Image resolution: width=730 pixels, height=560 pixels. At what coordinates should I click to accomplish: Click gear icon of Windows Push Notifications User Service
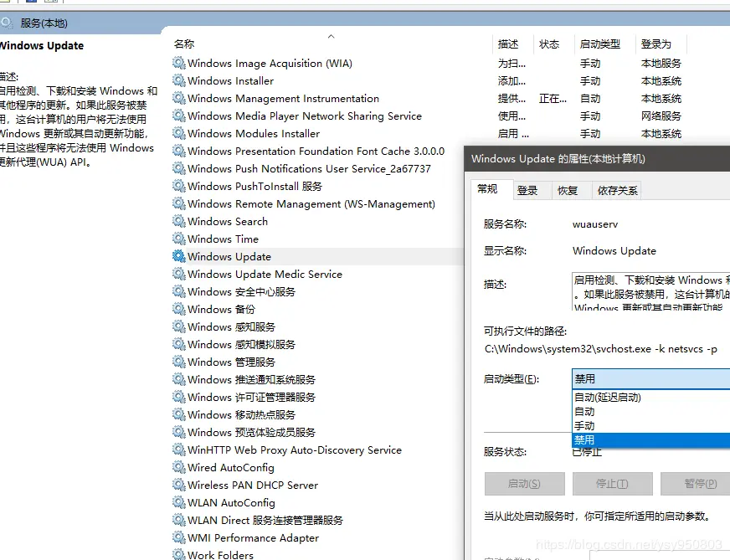pos(179,168)
